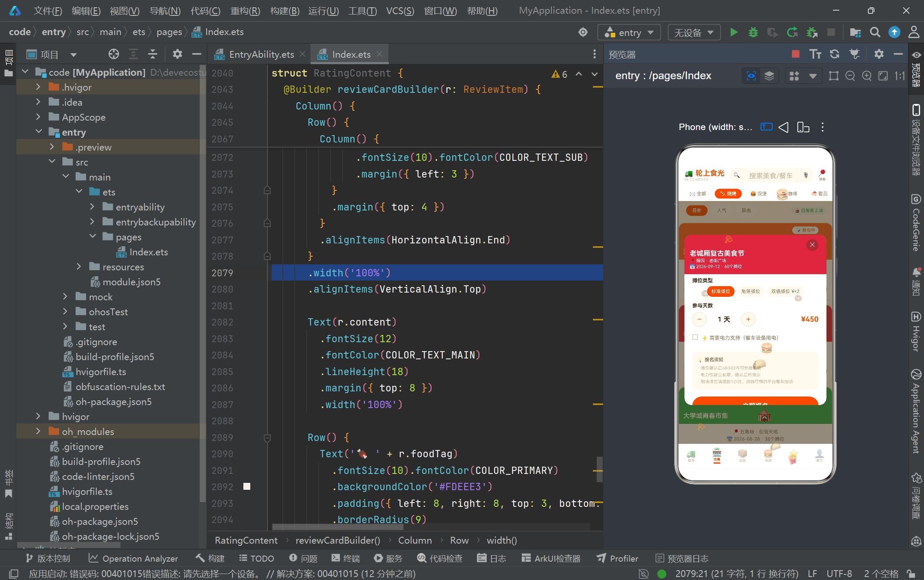
Task: Open the 无设备 device dropdown
Action: 694,33
